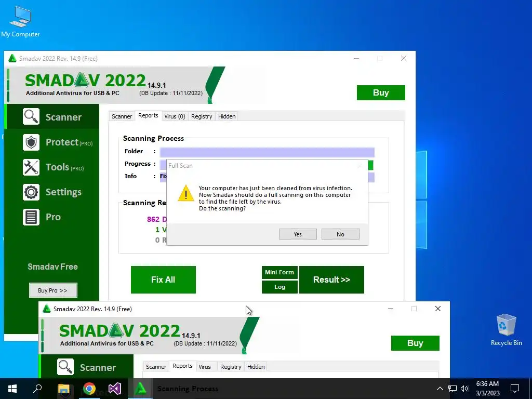This screenshot has height=399, width=532.
Task: Click the Fix All button
Action: (163, 280)
